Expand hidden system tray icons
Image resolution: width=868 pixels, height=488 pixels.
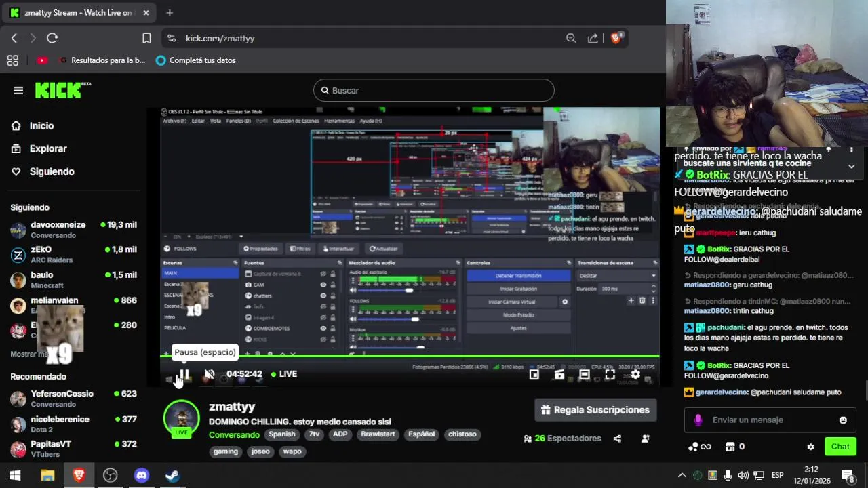[682, 475]
